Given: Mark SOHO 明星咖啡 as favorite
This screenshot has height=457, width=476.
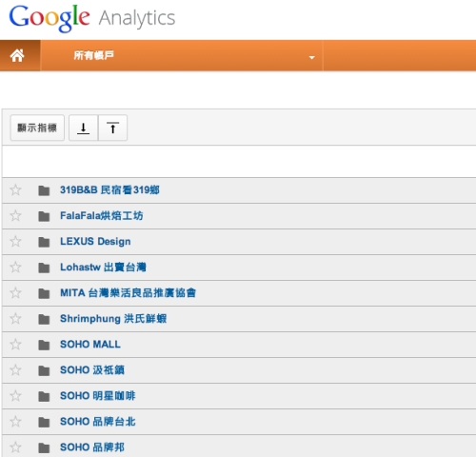Looking at the screenshot, I should click(x=15, y=396).
